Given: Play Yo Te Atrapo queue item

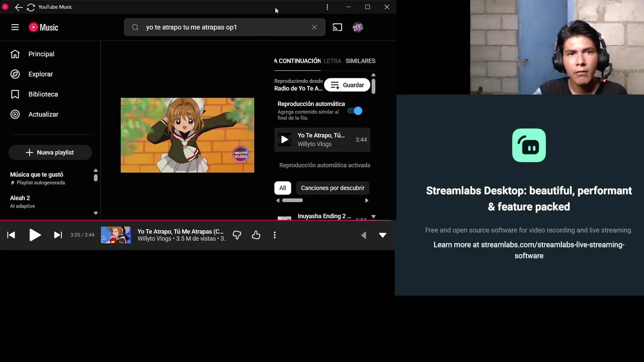Looking at the screenshot, I should coord(322,139).
